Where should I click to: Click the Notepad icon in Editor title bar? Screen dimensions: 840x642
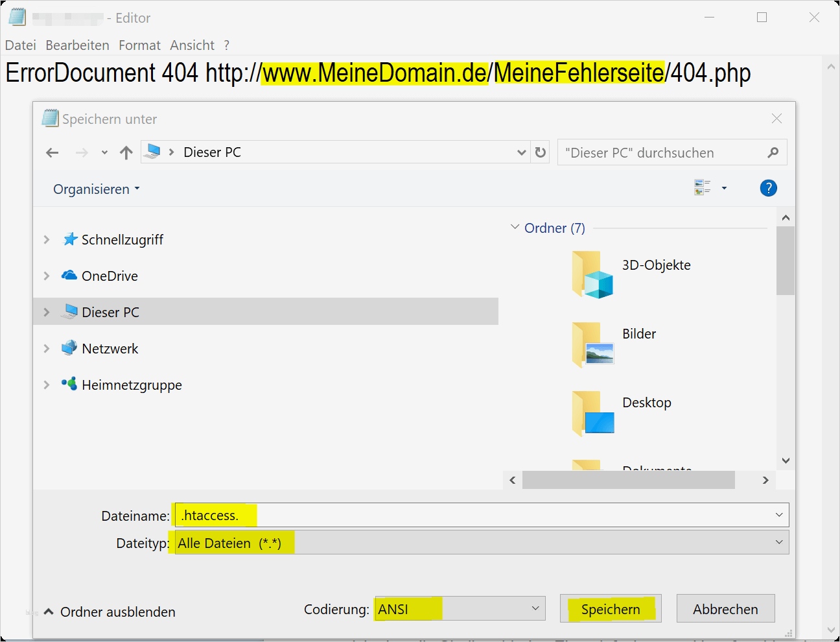[x=17, y=18]
